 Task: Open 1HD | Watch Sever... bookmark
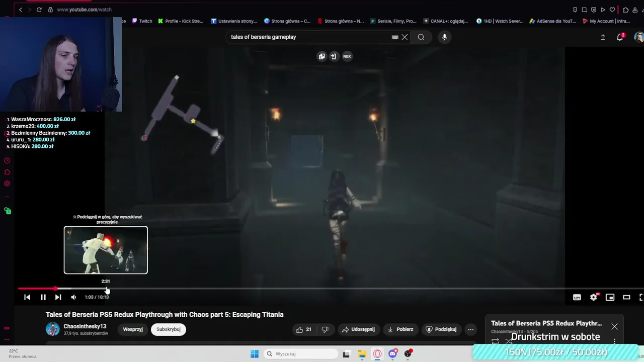point(500,21)
